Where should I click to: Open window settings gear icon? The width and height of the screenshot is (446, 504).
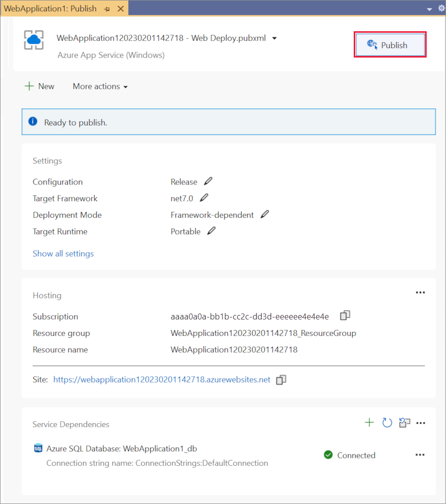(442, 8)
